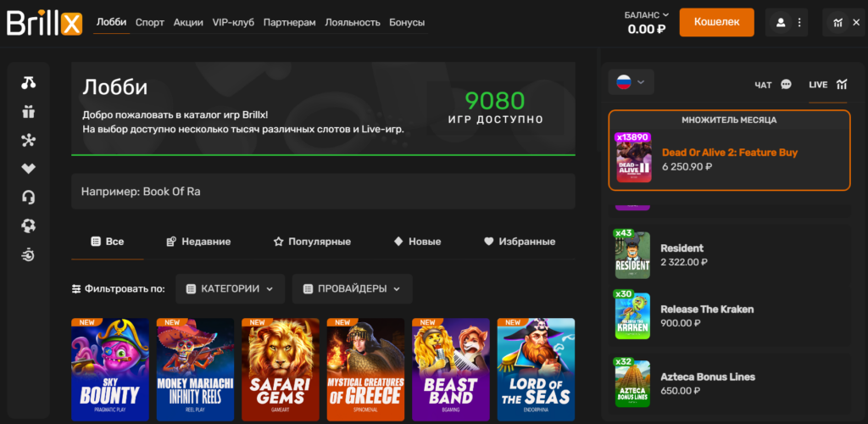Screen dimensions: 868x424
Task: Open support headset icon in sidebar
Action: click(28, 197)
